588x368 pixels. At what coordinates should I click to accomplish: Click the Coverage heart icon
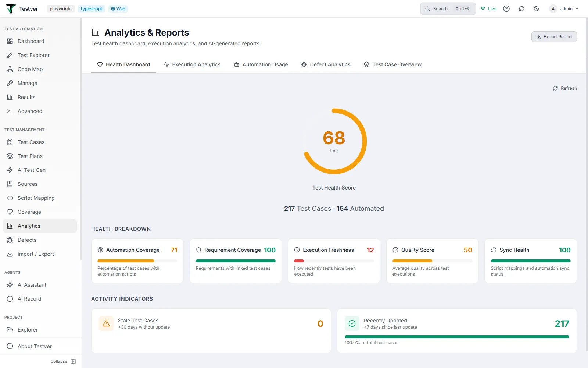click(10, 212)
